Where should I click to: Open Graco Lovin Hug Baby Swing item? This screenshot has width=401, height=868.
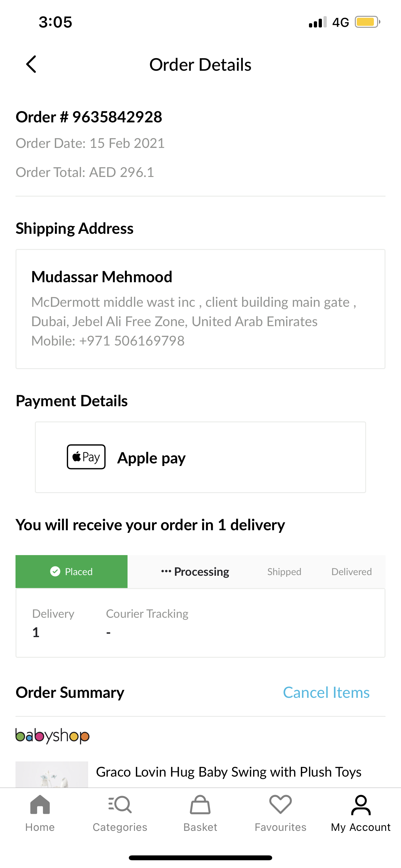pos(229,772)
